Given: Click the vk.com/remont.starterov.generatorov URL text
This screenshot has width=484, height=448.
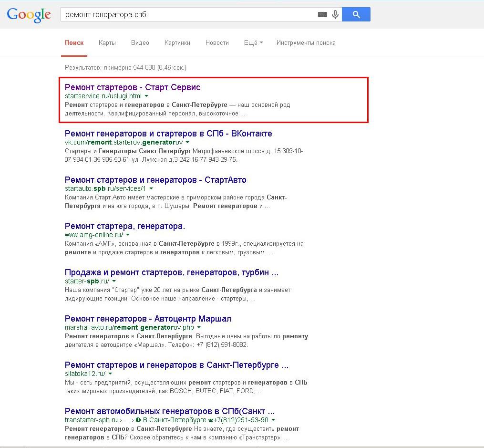Looking at the screenshot, I should pos(124,142).
